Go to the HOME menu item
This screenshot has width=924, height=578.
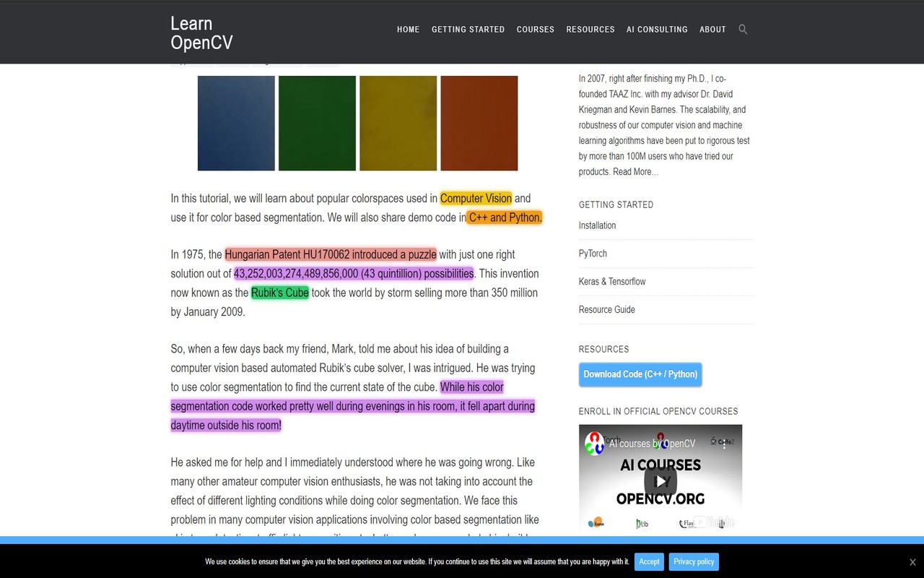409,30
